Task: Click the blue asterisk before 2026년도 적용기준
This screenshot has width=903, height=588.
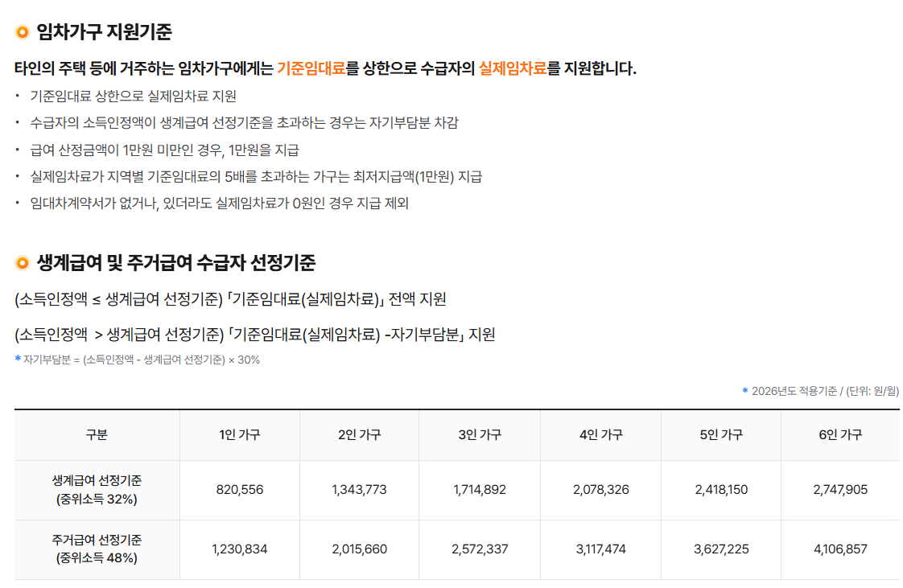Action: pos(745,390)
